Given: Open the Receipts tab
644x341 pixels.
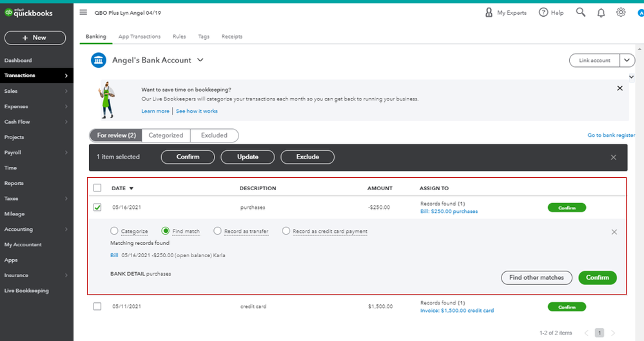Looking at the screenshot, I should click(232, 37).
